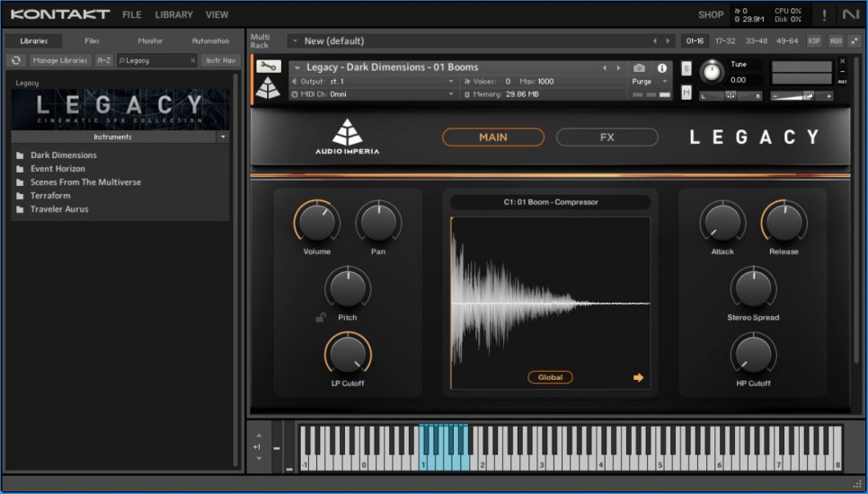The height and width of the screenshot is (494, 868).
Task: Switch to the Files tab
Action: [x=92, y=40]
